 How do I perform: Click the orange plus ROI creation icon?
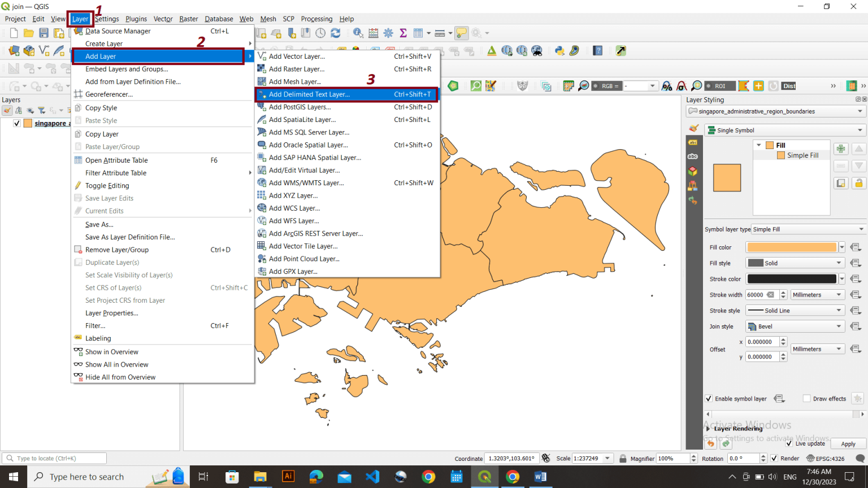[x=758, y=86]
